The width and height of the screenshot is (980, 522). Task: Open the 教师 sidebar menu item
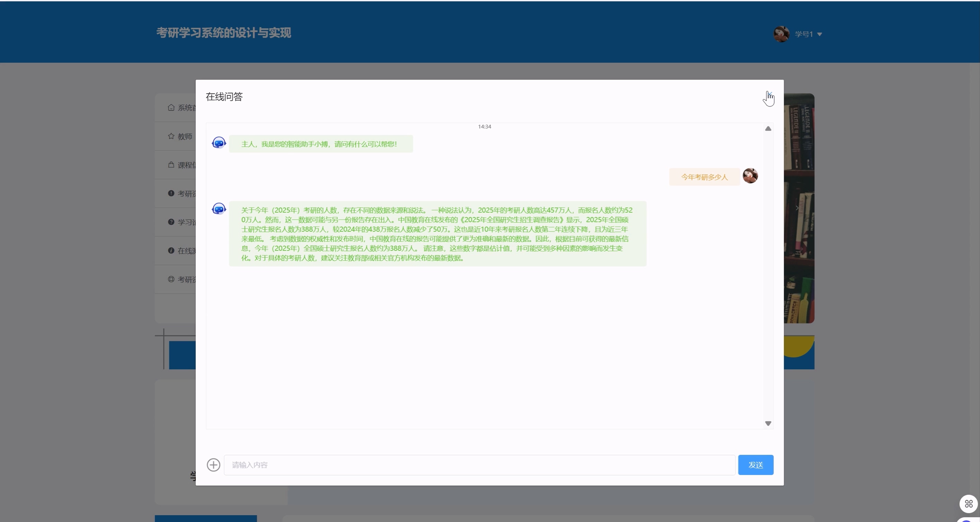pyautogui.click(x=185, y=136)
